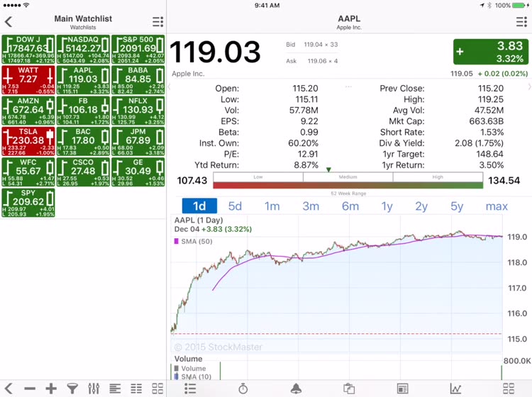This screenshot has height=397, width=532.
Task: Open the stopwatch timer icon
Action: [243, 388]
